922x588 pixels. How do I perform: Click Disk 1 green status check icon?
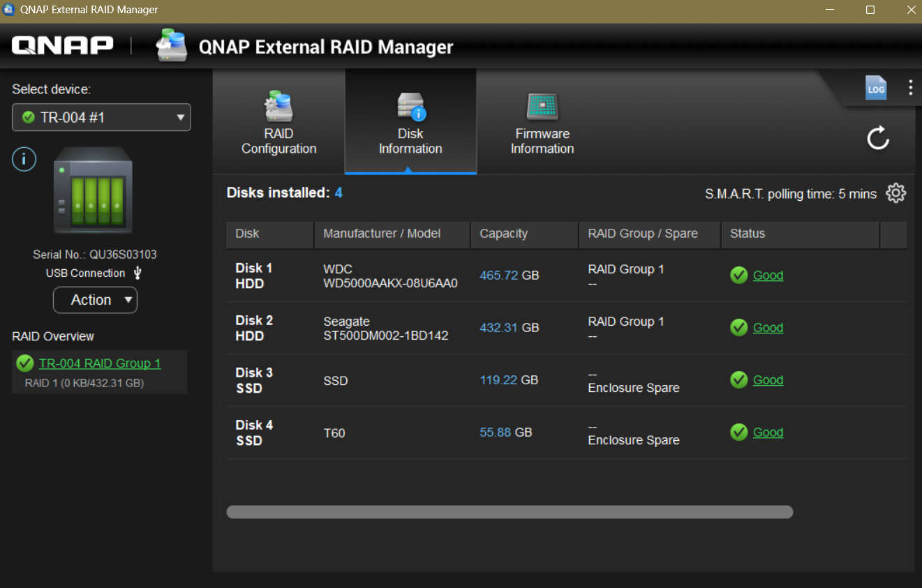pos(738,276)
